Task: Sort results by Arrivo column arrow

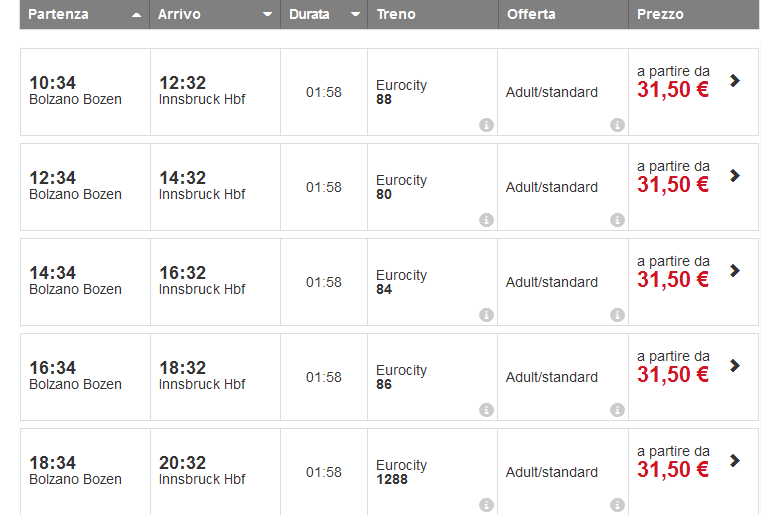Action: point(266,15)
